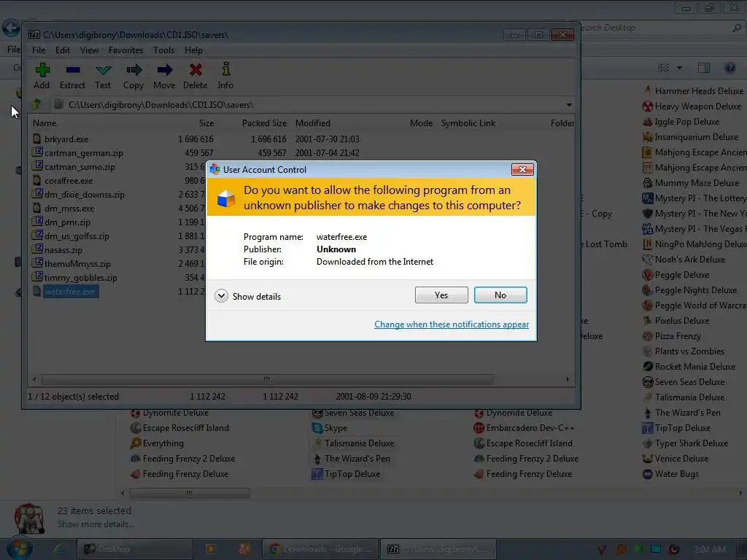Click the Add toolbar icon in 7-Zip
This screenshot has width=747, height=560.
tap(42, 70)
